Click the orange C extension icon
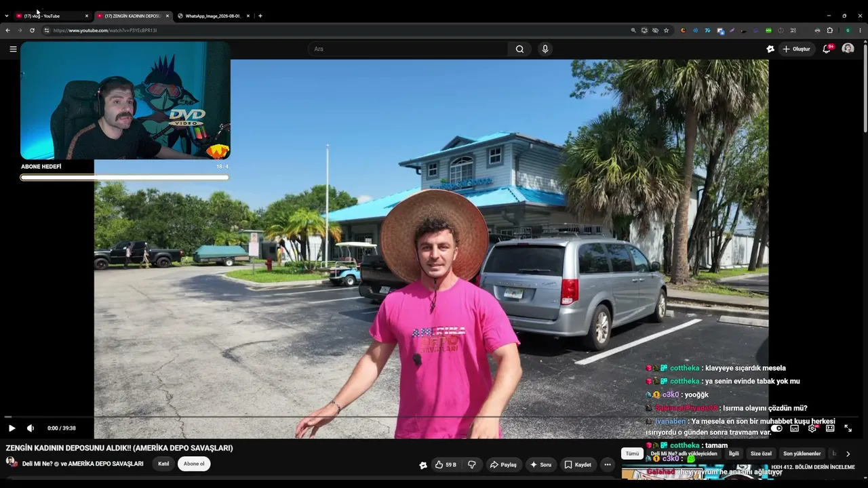Screen dimensions: 868x488 pos(683,30)
